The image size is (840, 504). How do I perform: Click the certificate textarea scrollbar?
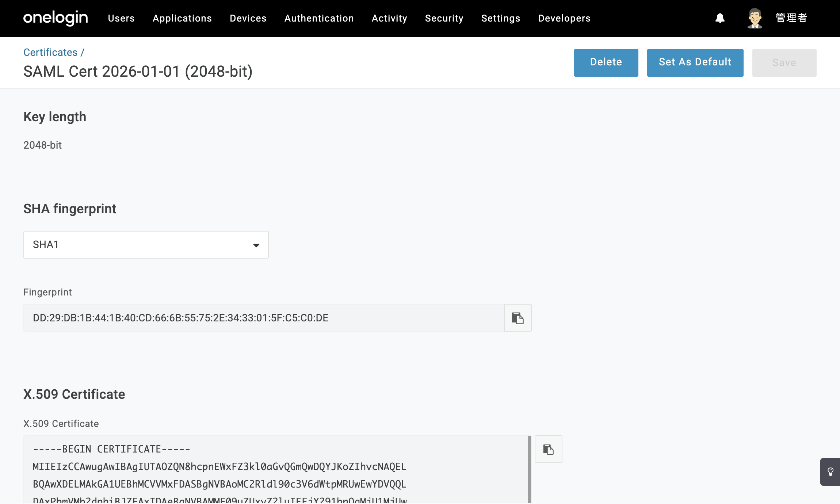point(530,469)
